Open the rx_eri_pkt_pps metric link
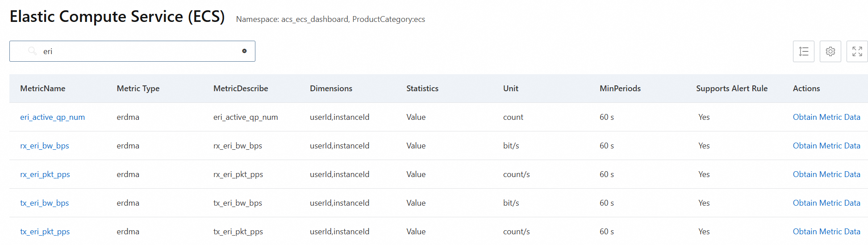 [45, 174]
